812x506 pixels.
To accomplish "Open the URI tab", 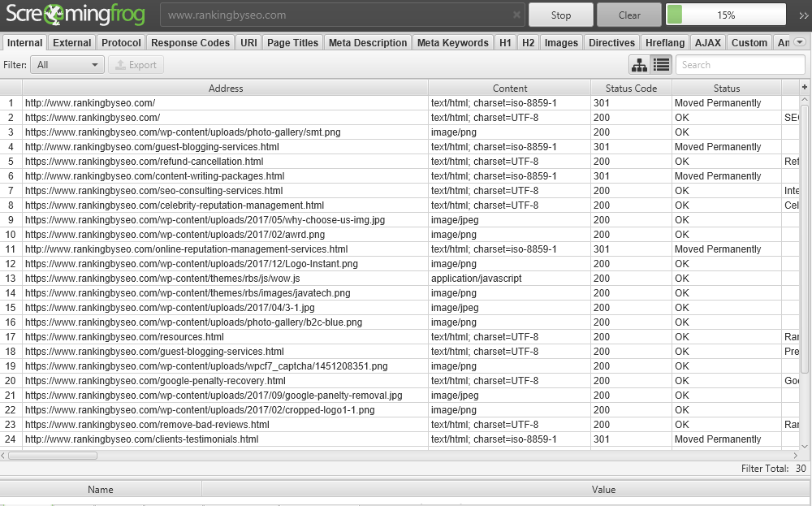I will click(x=248, y=42).
